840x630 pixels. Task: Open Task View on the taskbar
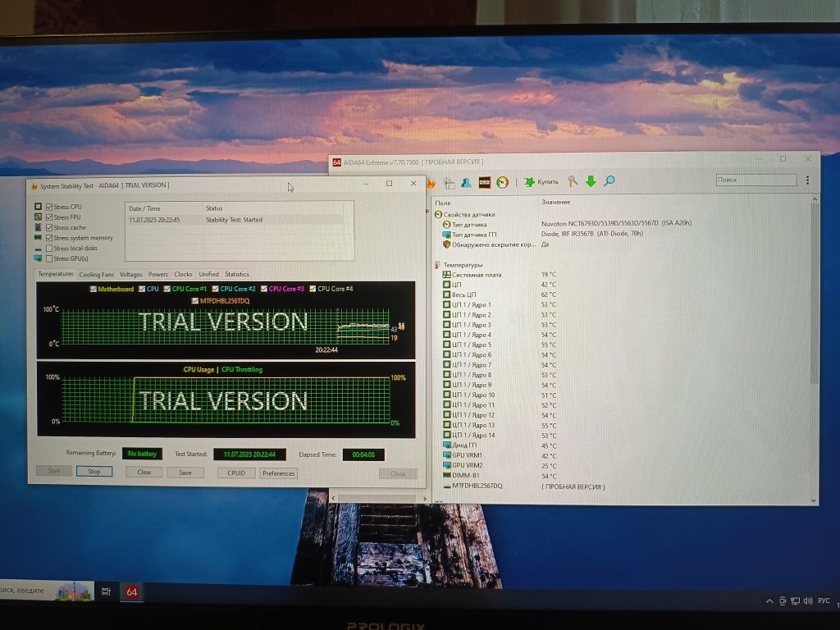106,591
